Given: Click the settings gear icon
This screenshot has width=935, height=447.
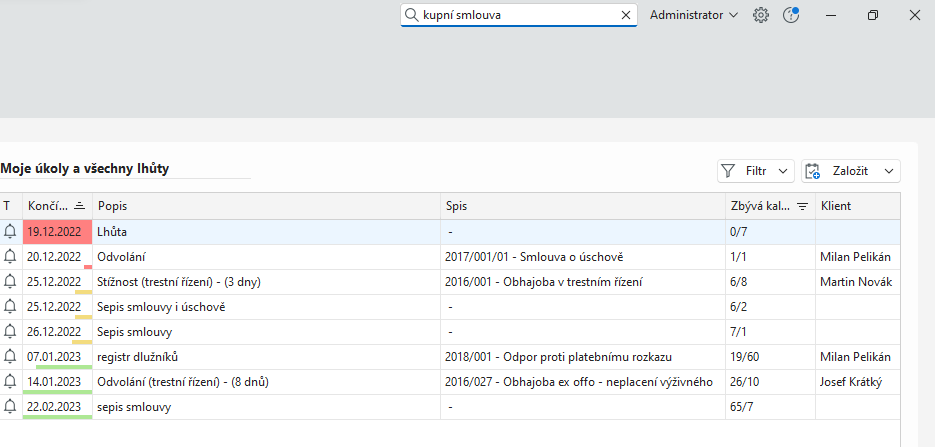Looking at the screenshot, I should click(761, 15).
